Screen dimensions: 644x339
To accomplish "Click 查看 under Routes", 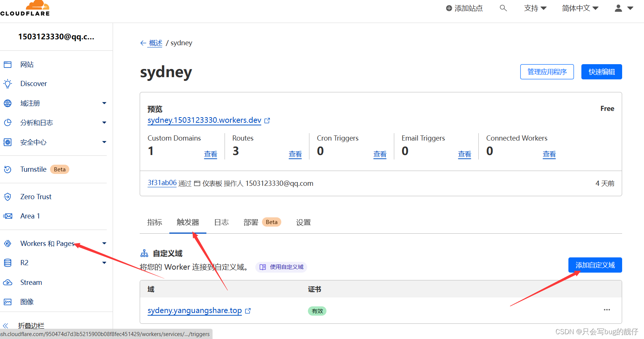I will point(295,154).
